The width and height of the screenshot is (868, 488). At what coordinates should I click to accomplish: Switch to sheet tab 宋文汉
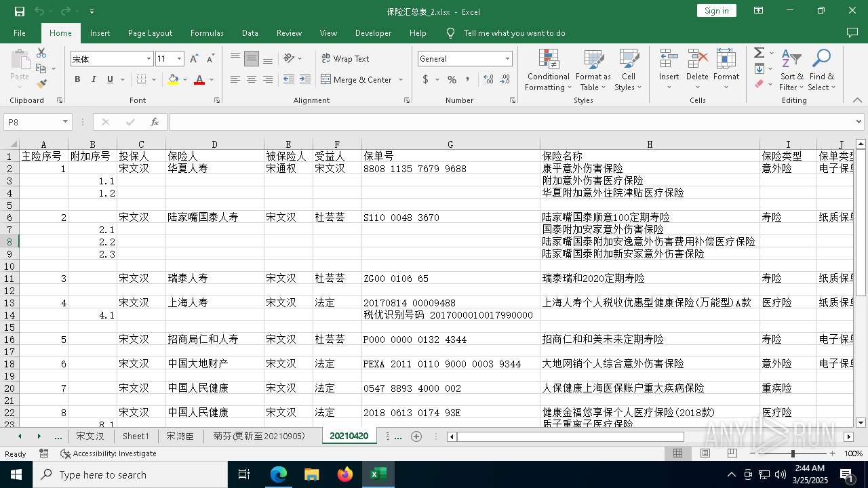click(x=90, y=436)
